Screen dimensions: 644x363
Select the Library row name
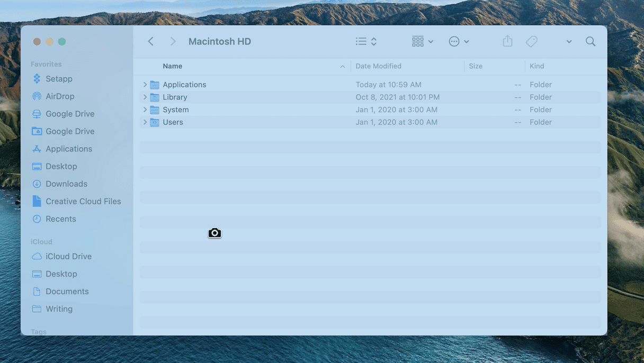coord(175,97)
